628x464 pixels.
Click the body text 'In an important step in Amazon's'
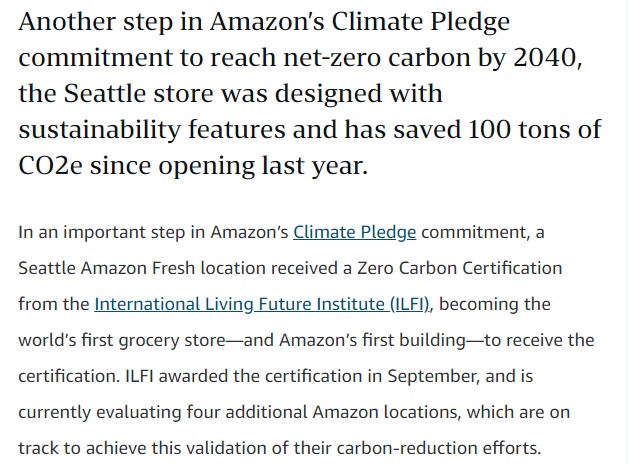pos(153,232)
